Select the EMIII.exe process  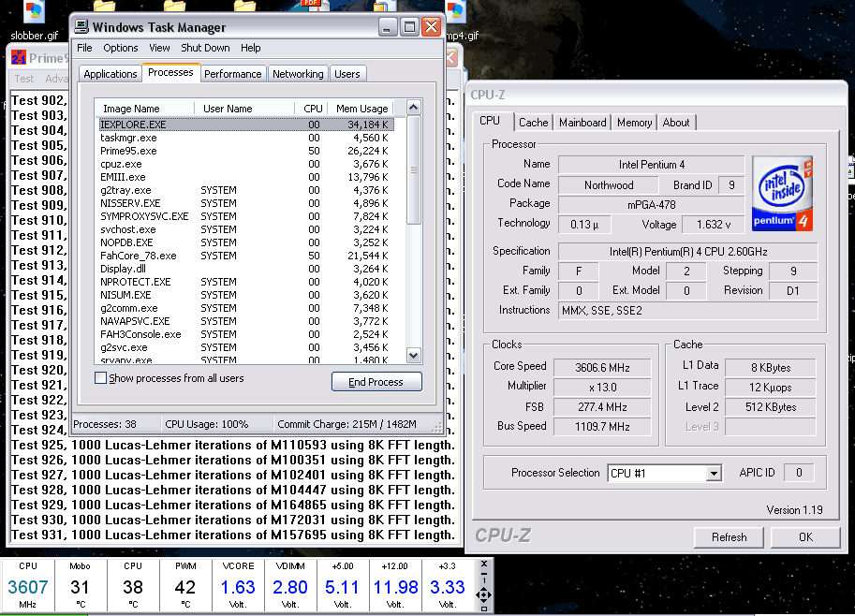click(245, 177)
